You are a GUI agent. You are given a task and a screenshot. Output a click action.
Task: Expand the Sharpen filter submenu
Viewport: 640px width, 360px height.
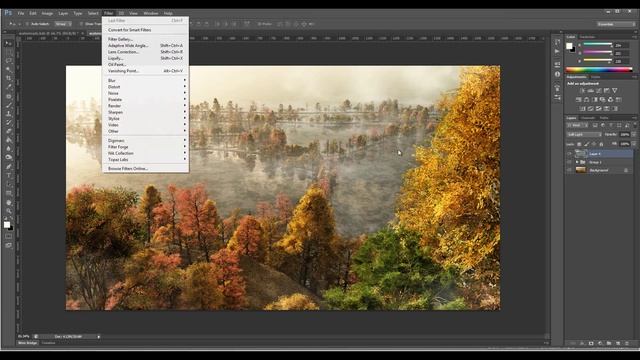pyautogui.click(x=146, y=112)
